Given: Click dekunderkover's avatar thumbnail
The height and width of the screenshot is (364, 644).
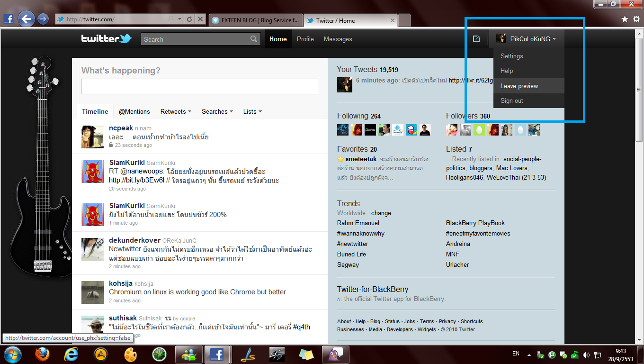Looking at the screenshot, I should [x=93, y=249].
